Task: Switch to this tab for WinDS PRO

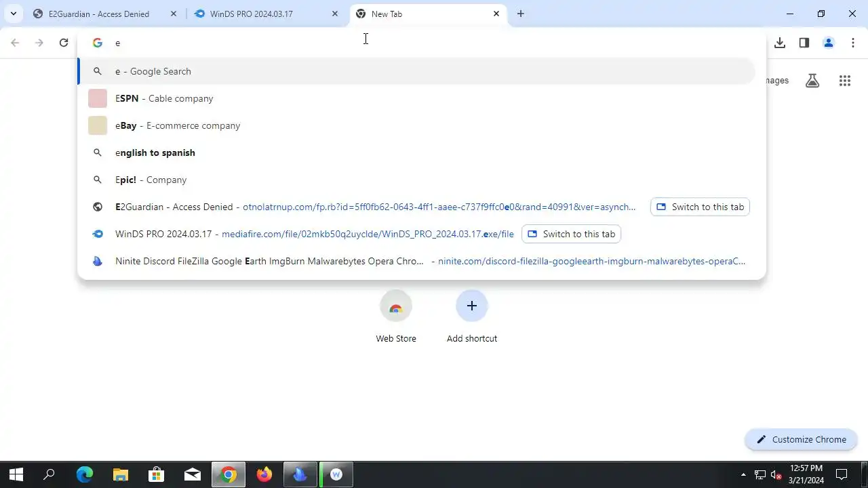Action: (571, 234)
